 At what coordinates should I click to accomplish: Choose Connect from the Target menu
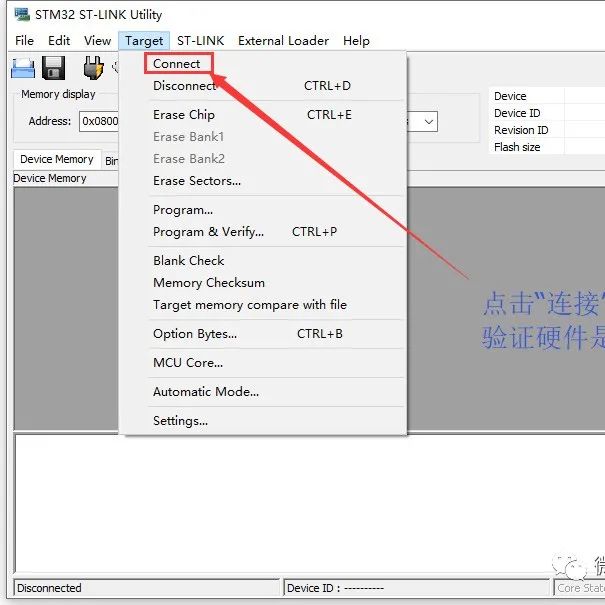point(262,64)
